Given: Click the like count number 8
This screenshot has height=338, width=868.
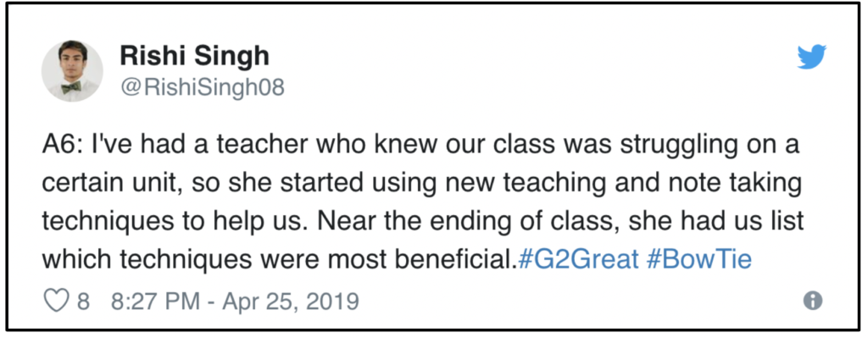Looking at the screenshot, I should (82, 302).
